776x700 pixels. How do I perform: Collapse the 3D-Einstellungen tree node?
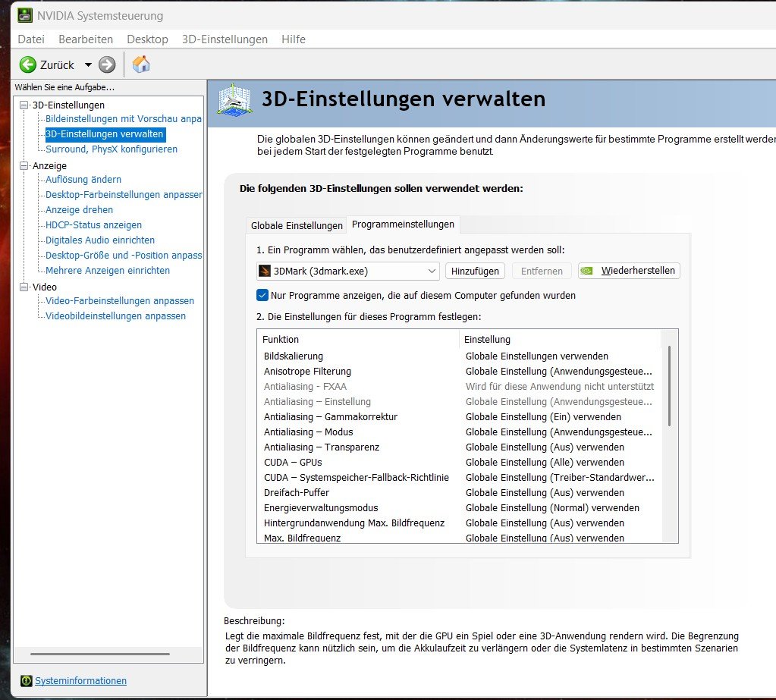click(24, 105)
